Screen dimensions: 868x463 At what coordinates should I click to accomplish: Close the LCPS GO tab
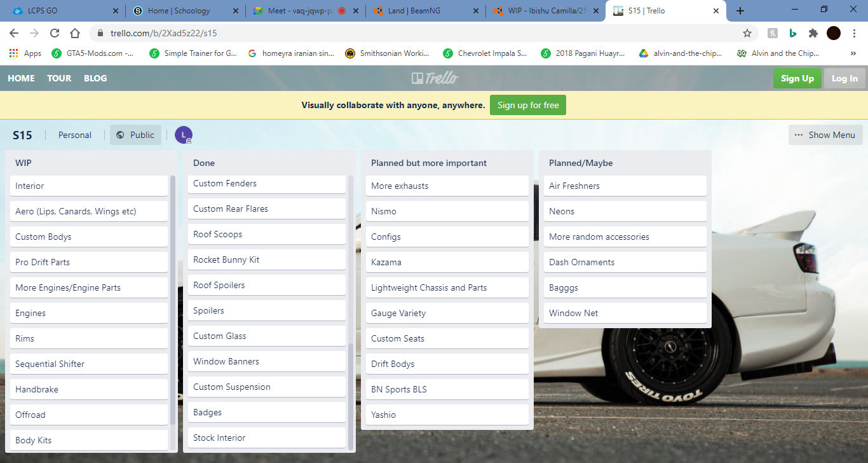point(115,11)
